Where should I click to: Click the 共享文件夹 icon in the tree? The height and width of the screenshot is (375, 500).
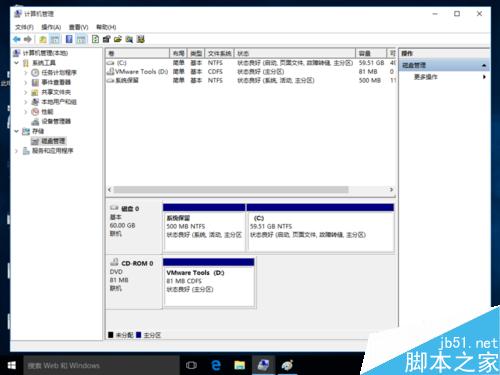pyautogui.click(x=35, y=92)
